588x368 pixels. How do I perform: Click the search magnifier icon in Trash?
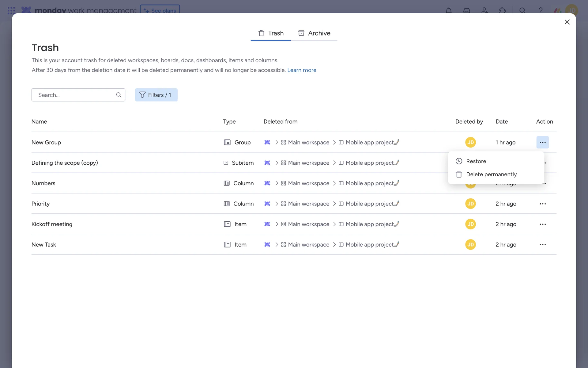119,95
